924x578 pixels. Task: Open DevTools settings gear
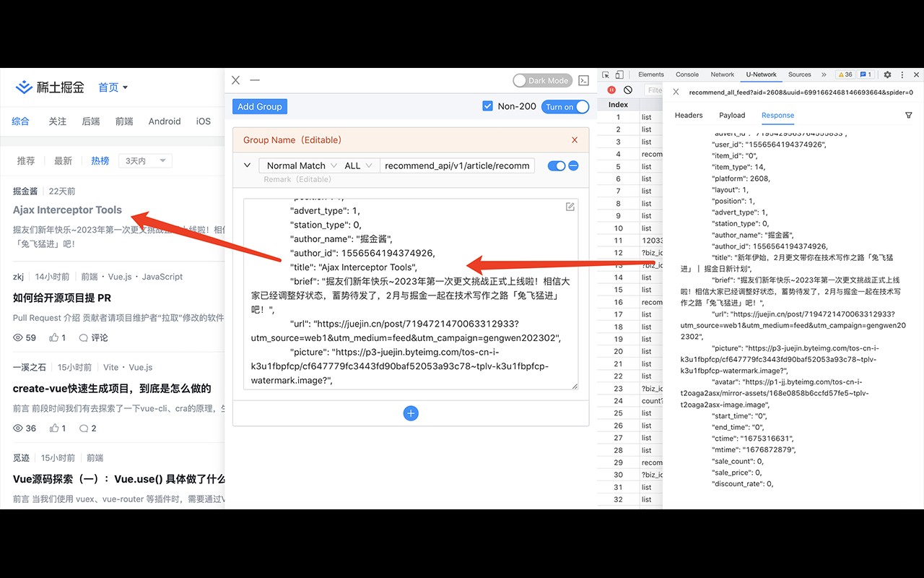coord(887,74)
